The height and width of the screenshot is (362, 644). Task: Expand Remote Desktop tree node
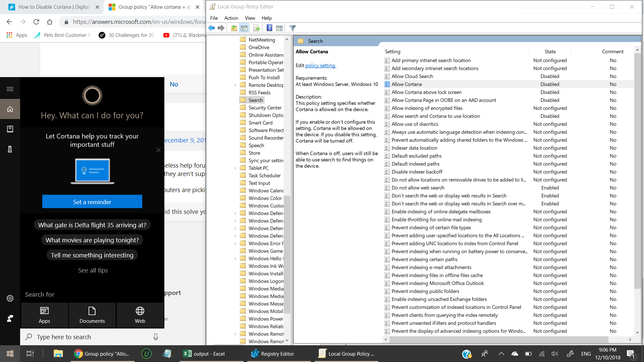235,85
